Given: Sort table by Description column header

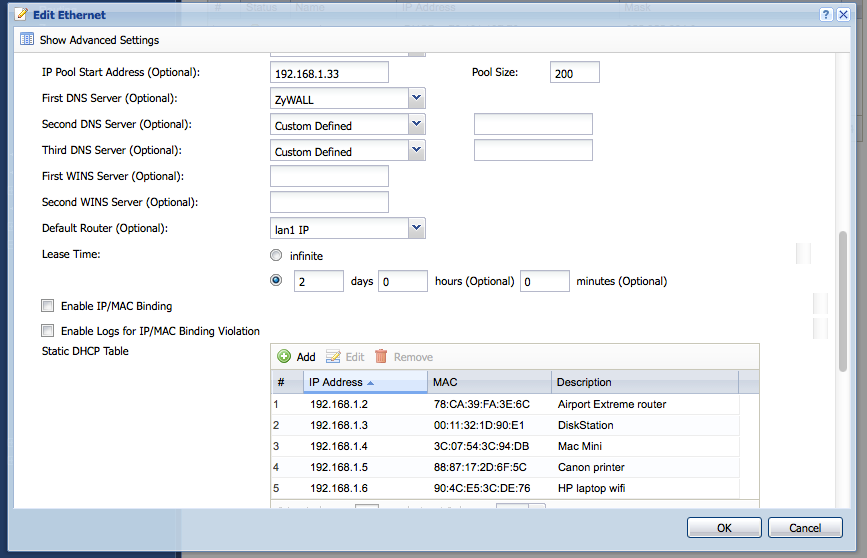Looking at the screenshot, I should (x=644, y=382).
